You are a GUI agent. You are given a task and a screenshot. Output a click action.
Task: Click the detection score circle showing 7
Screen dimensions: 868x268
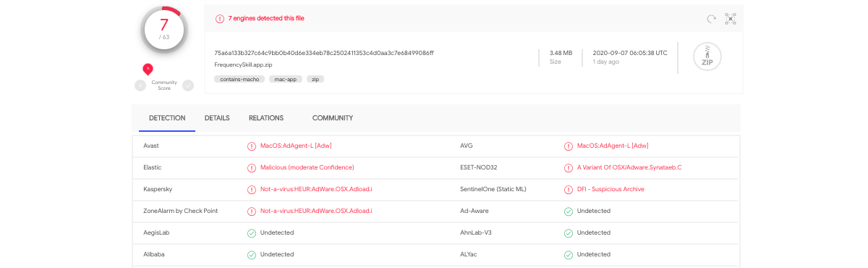coord(165,30)
